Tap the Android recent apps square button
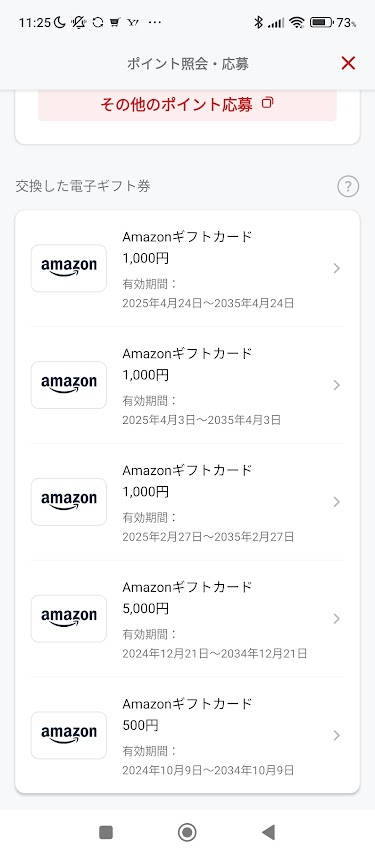Viewport: 375px width, 855px height. (106, 832)
